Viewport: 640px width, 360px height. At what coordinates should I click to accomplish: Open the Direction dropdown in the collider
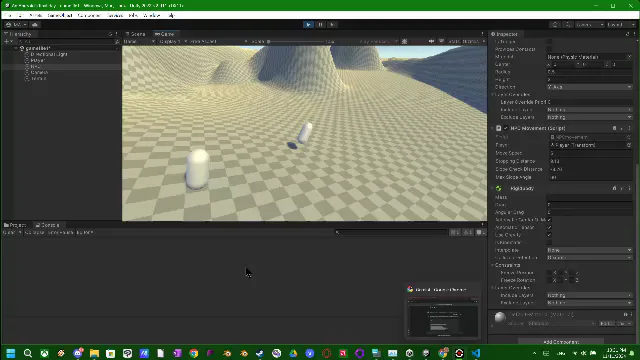[x=589, y=87]
